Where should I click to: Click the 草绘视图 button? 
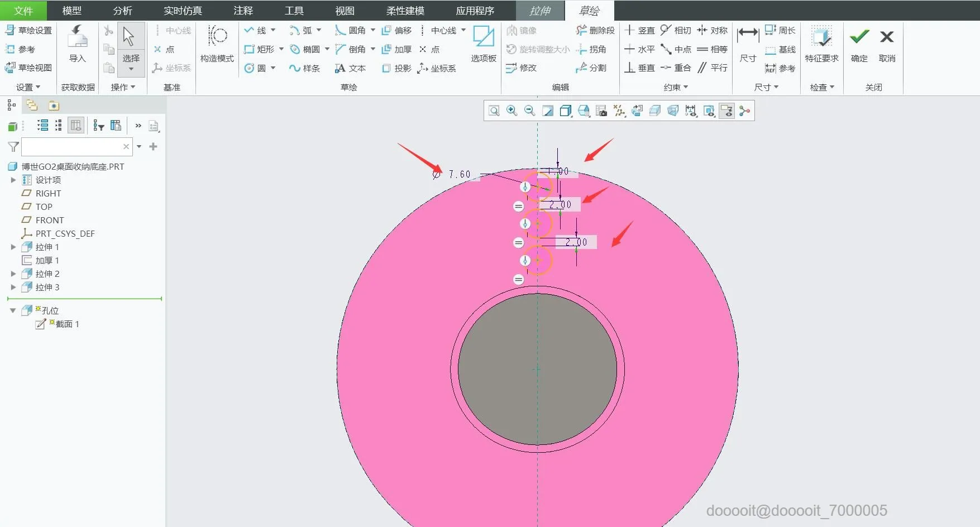[28, 68]
